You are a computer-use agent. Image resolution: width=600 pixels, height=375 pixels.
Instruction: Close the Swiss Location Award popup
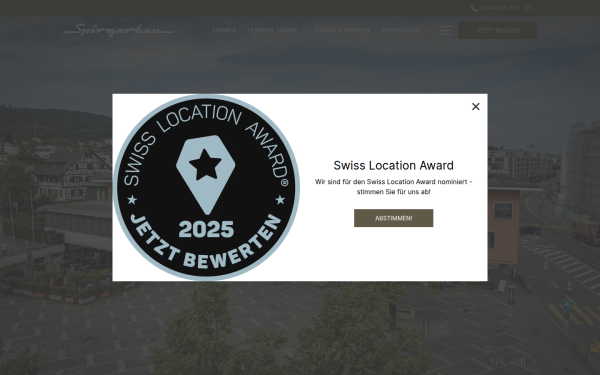pos(475,106)
